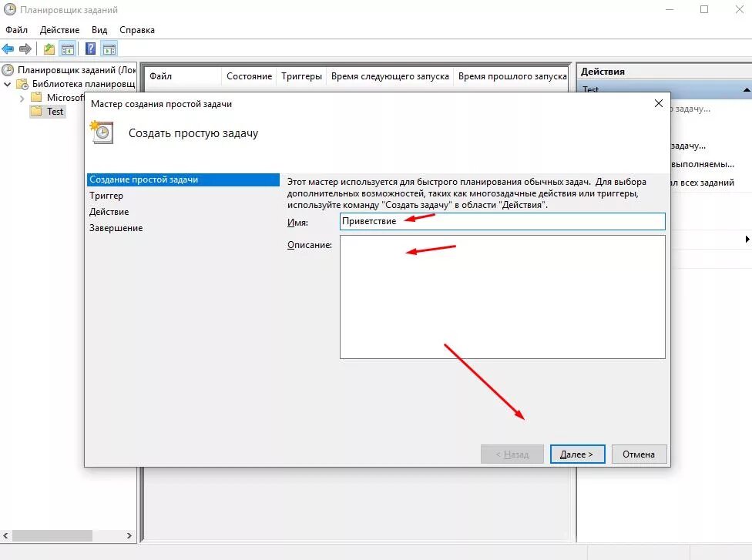Open the submenu arrow in Actions pane

point(747,239)
